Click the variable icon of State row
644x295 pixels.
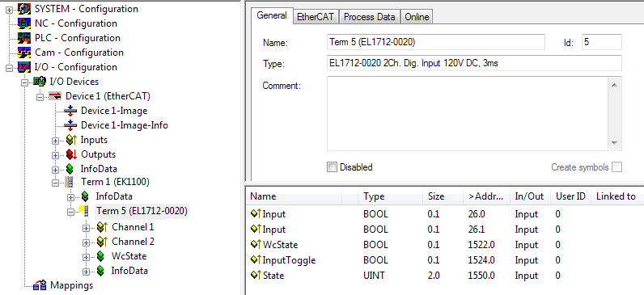point(256,276)
